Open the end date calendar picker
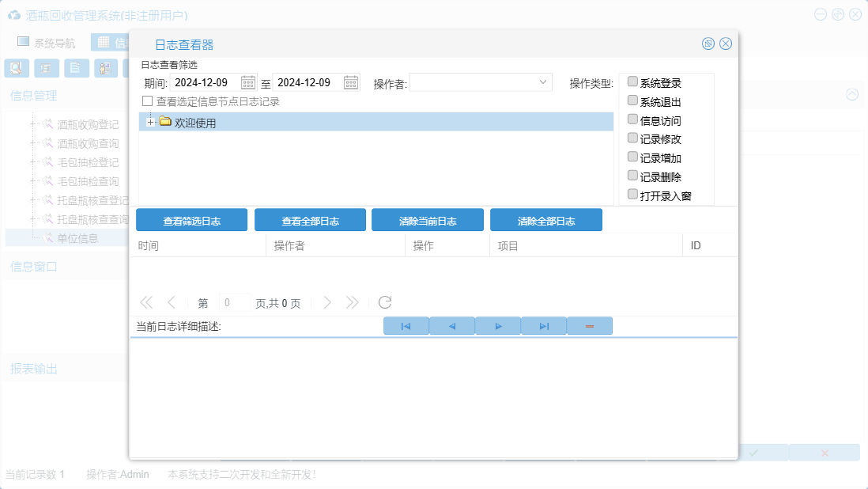The height and width of the screenshot is (489, 868). pos(351,82)
